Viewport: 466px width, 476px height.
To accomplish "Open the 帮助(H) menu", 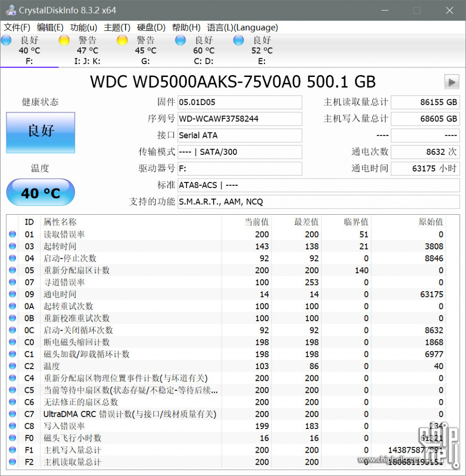I will (x=186, y=28).
